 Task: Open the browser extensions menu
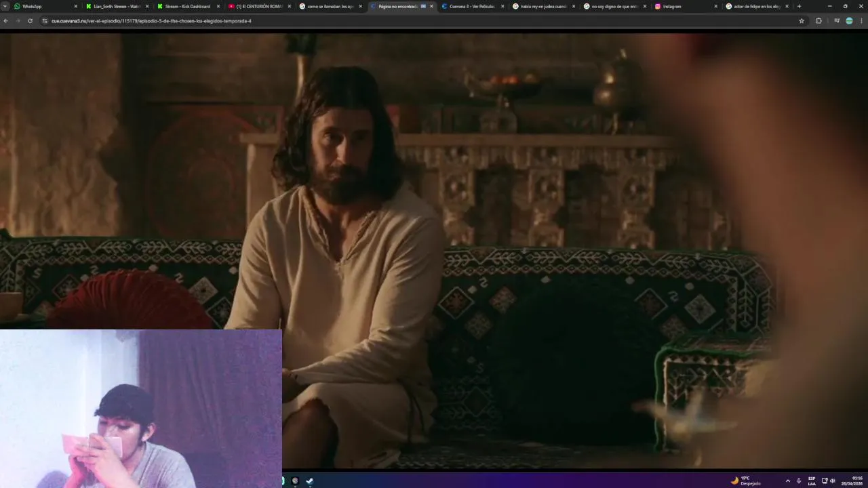(x=818, y=21)
